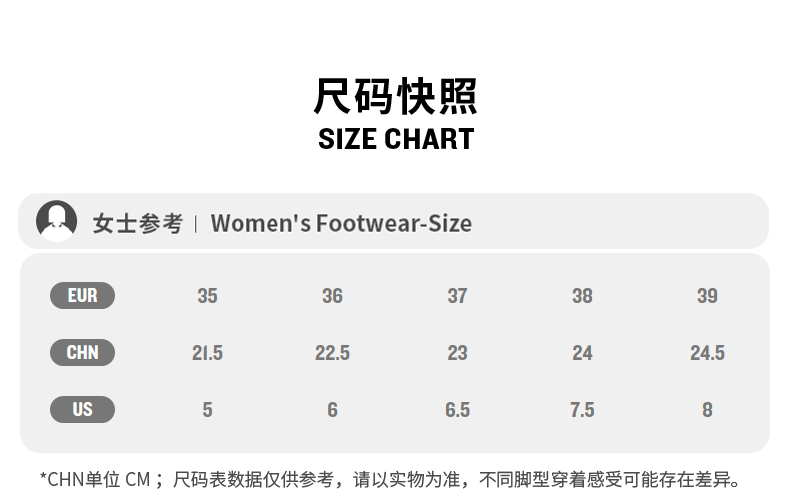
Task: Select the CHN row label badge
Action: click(x=82, y=353)
